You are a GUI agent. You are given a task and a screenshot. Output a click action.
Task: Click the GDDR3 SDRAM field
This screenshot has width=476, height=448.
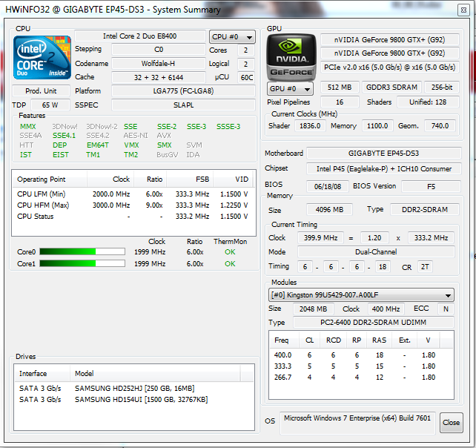pyautogui.click(x=391, y=88)
